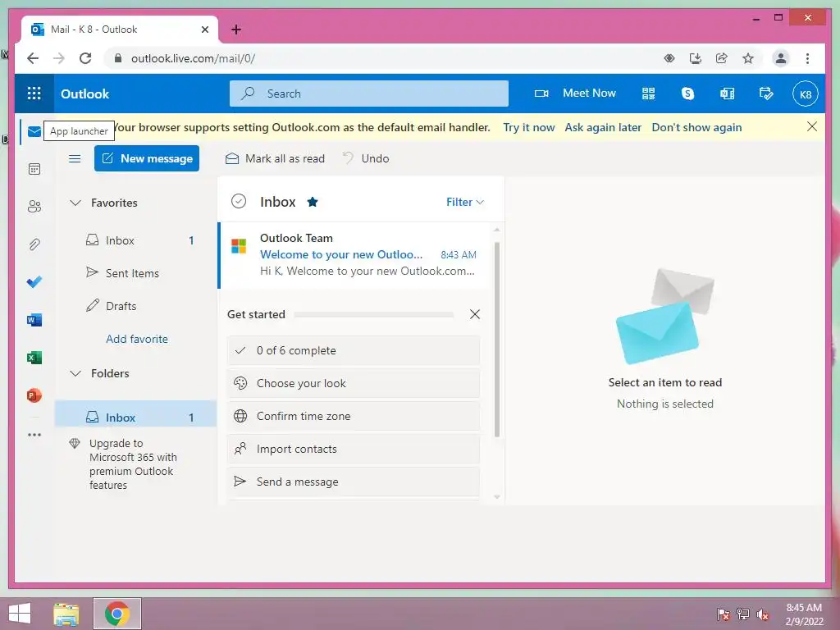Click Mark all as read
This screenshot has width=840, height=630.
pyautogui.click(x=275, y=158)
